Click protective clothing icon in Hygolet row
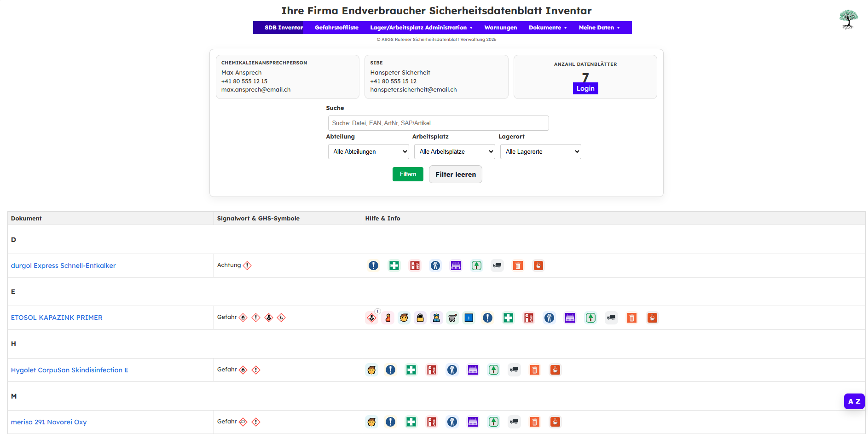Image resolution: width=868 pixels, height=434 pixels. point(452,370)
